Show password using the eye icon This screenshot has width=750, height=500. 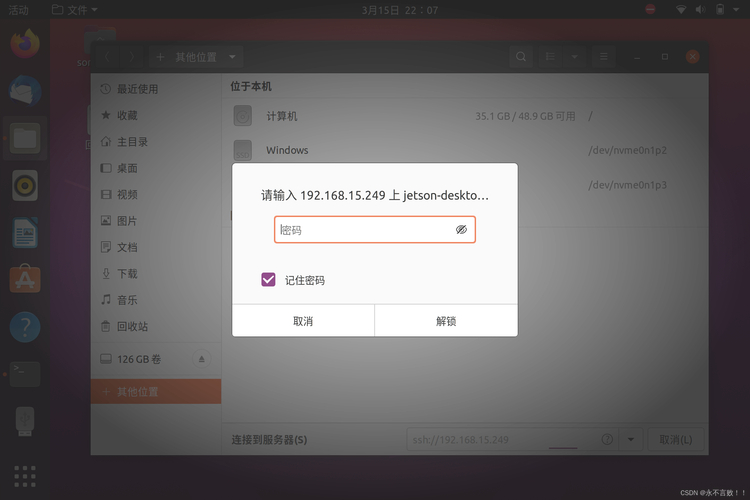tap(461, 230)
